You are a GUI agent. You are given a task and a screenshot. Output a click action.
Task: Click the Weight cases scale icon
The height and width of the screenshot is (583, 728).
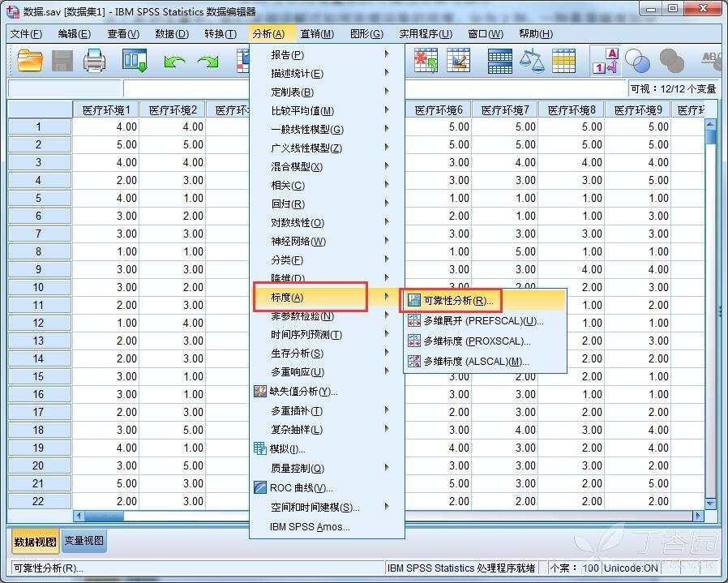click(532, 61)
